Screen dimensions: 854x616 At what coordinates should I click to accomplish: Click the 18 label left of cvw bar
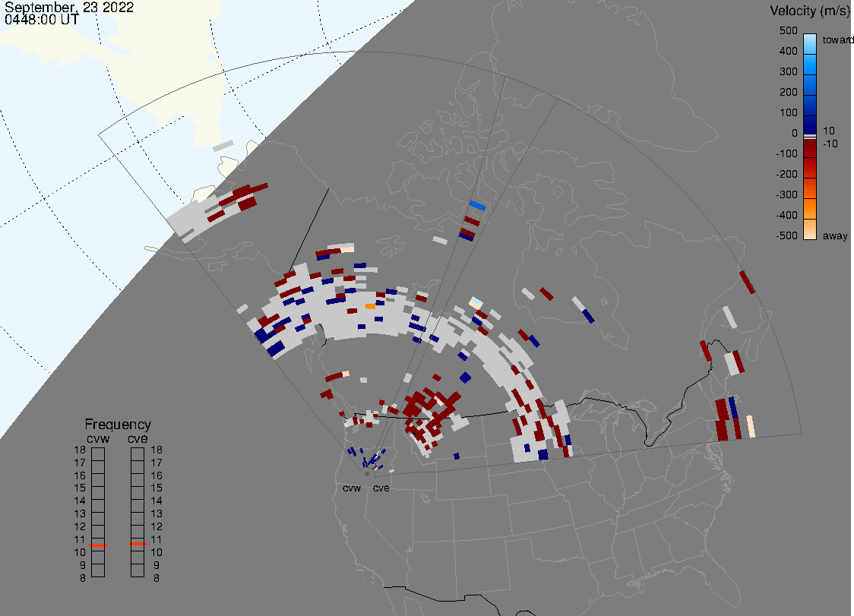coord(80,450)
